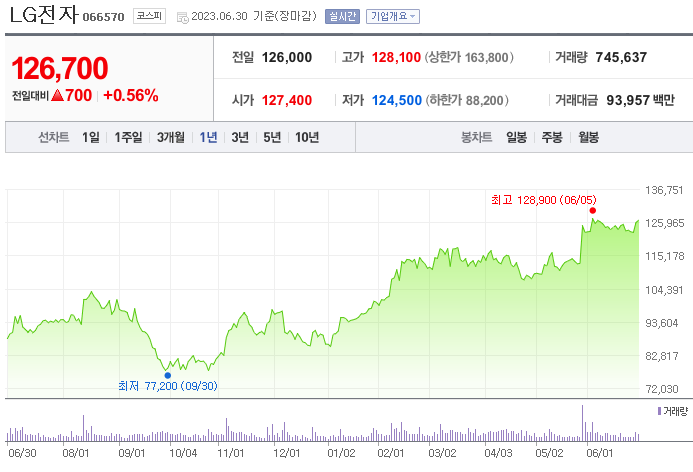The width and height of the screenshot is (693, 472).
Task: Click the 선차트 label
Action: [x=53, y=137]
